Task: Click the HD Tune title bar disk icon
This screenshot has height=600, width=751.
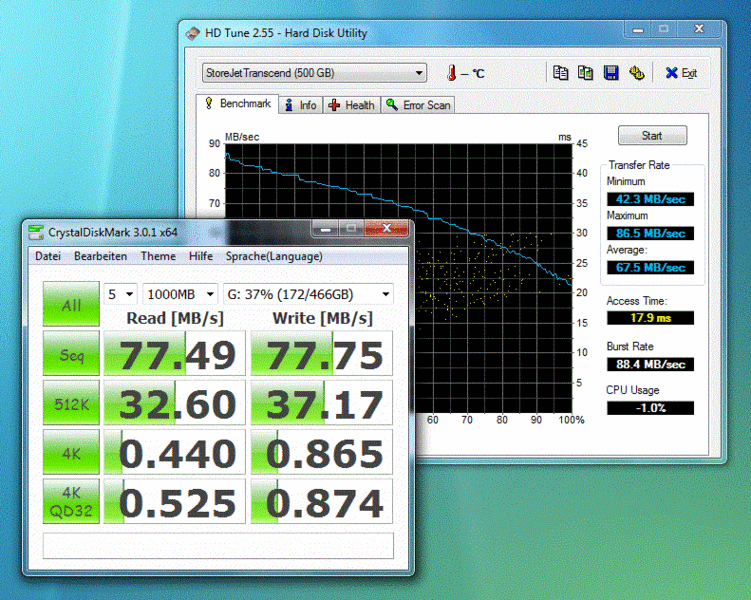Action: tap(193, 33)
